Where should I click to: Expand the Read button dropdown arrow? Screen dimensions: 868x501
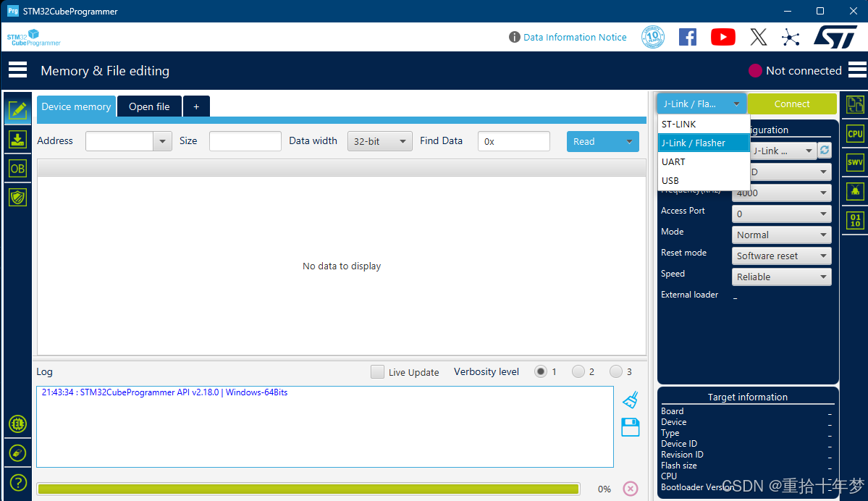[629, 141]
